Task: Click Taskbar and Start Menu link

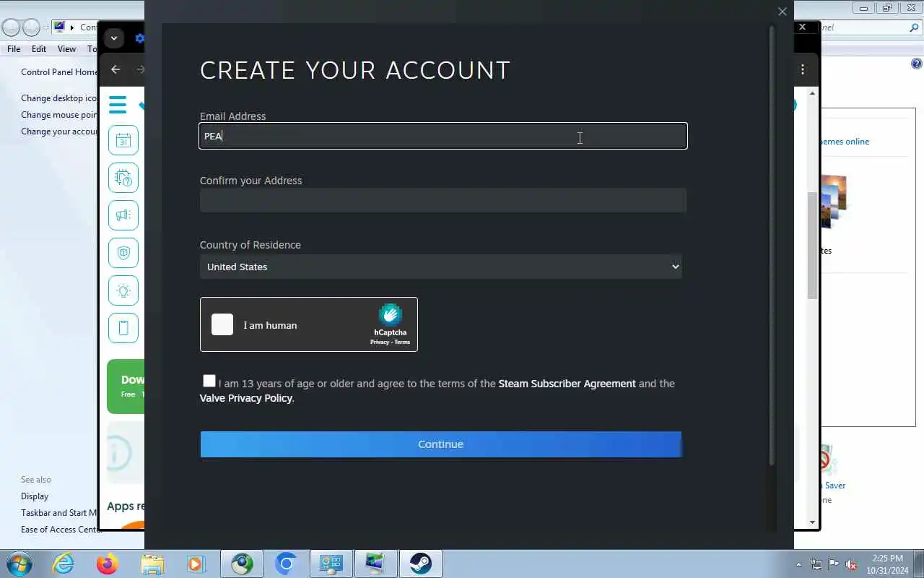Action: click(x=58, y=513)
